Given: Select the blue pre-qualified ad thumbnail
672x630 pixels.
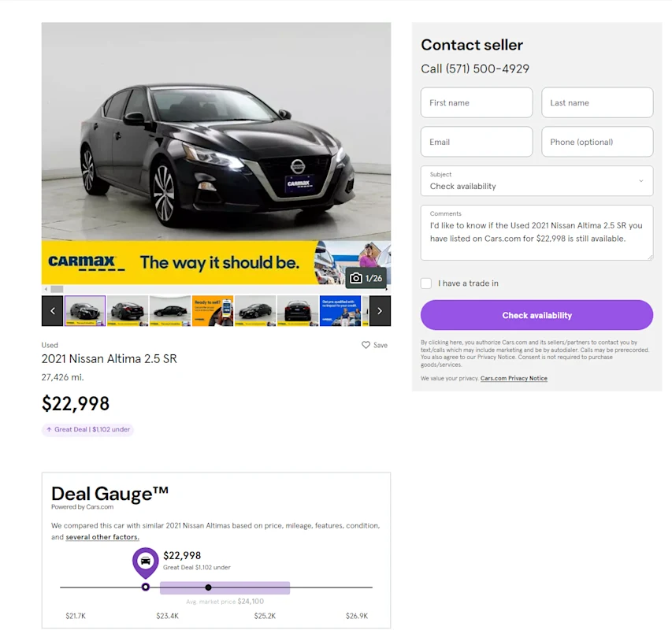Looking at the screenshot, I should coord(340,311).
